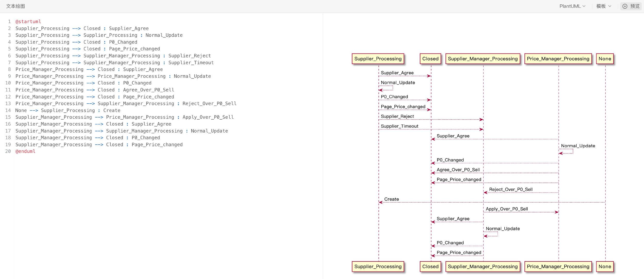
Task: Click the top Closed participant box
Action: coord(430,59)
